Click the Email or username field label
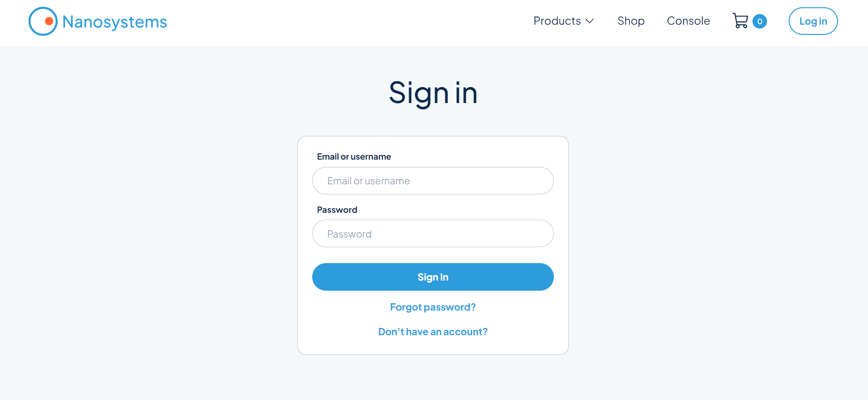Viewport: 868px width, 400px height. (354, 157)
